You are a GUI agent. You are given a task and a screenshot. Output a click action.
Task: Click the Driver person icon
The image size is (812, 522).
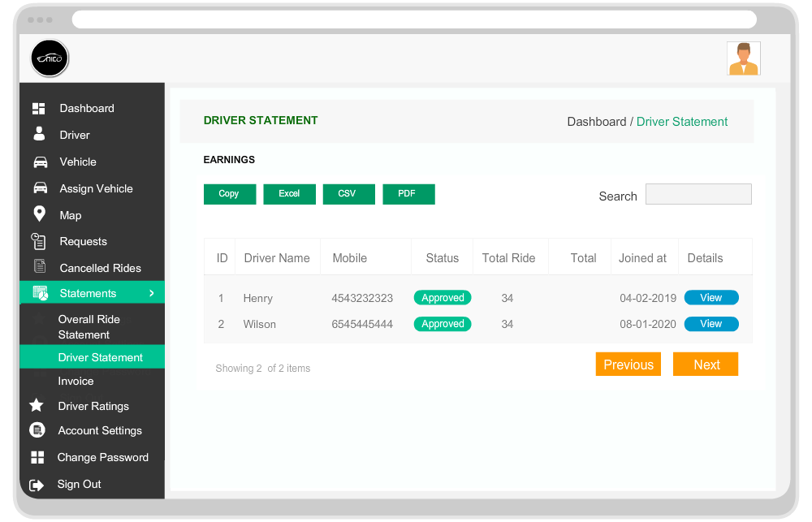pyautogui.click(x=39, y=134)
